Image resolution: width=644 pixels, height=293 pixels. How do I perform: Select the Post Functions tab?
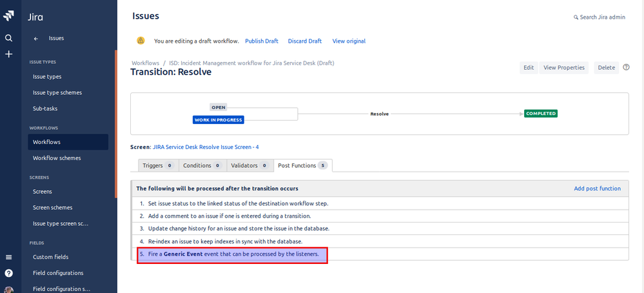(x=303, y=166)
